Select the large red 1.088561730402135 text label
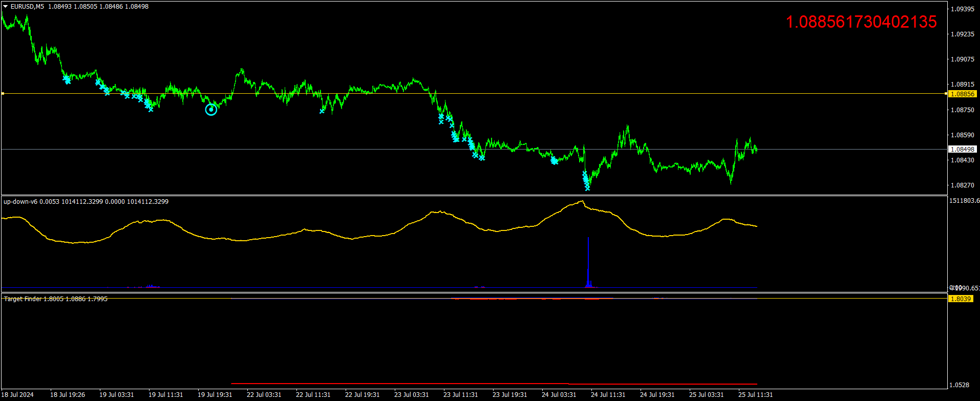Screen dimensions: 980x401 click(x=861, y=22)
